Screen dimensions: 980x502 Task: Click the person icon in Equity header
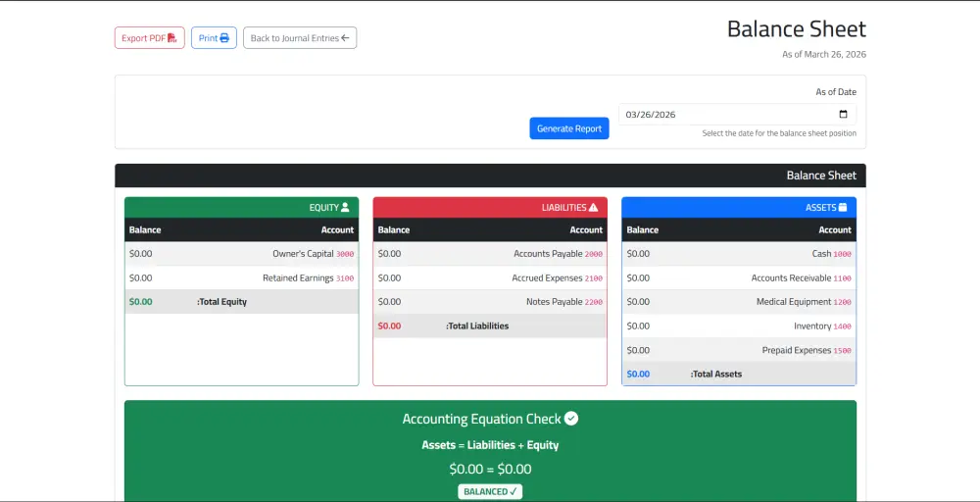point(345,208)
